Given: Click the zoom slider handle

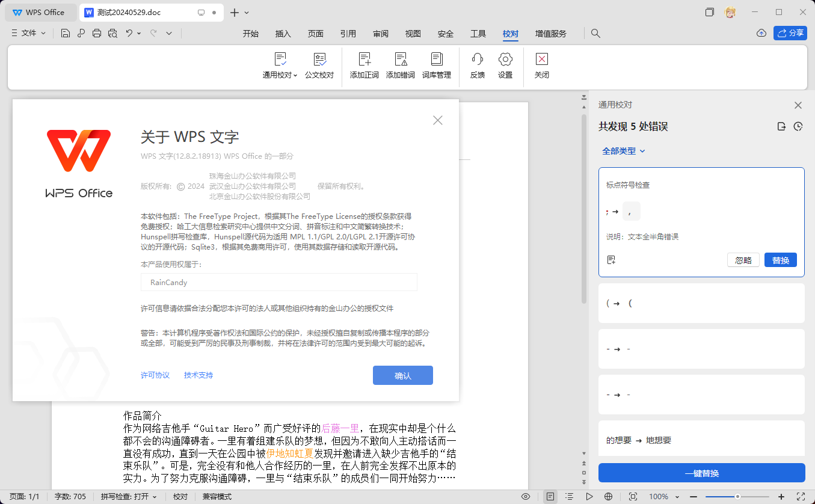Looking at the screenshot, I should click(737, 497).
